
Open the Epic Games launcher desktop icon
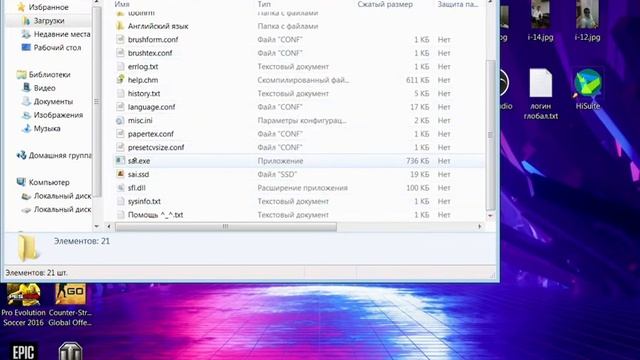[x=23, y=351]
